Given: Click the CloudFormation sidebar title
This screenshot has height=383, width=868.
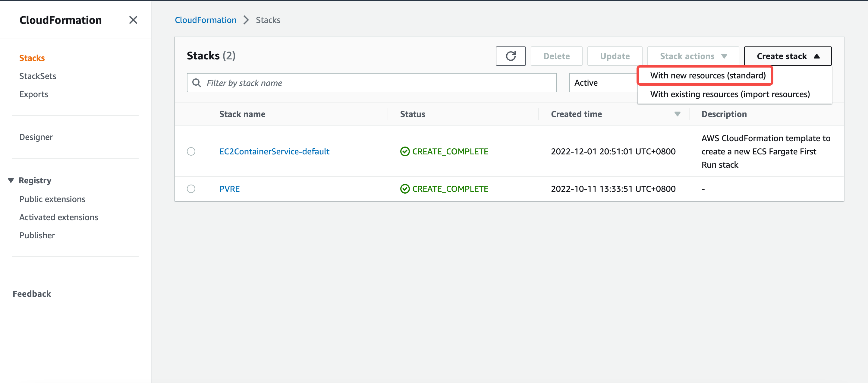Looking at the screenshot, I should (x=61, y=20).
